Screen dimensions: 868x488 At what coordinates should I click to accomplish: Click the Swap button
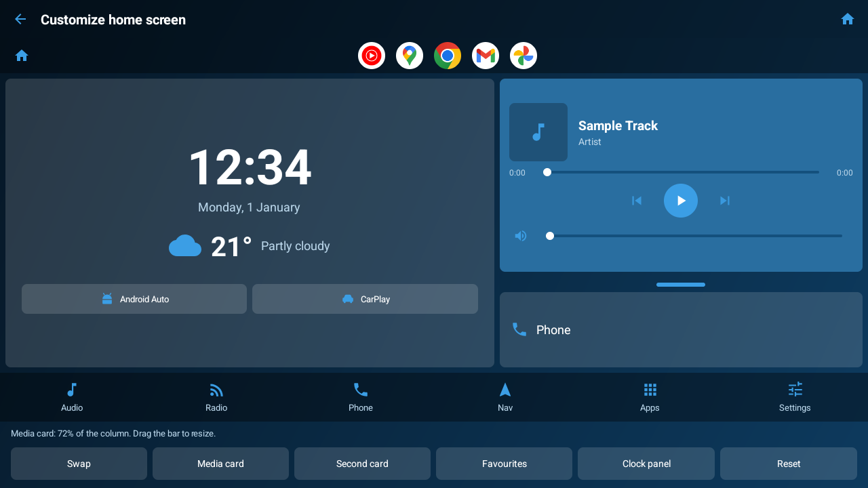(x=79, y=464)
